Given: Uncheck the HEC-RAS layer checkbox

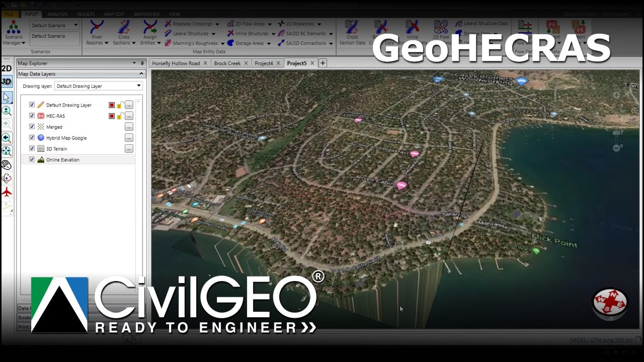Looking at the screenshot, I should (32, 116).
